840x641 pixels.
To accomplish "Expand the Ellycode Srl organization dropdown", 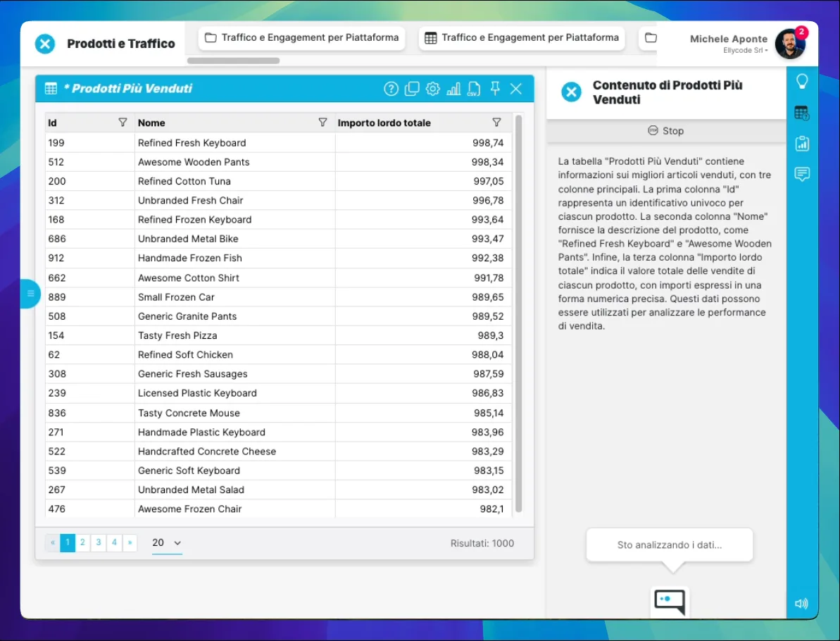I will tap(745, 51).
